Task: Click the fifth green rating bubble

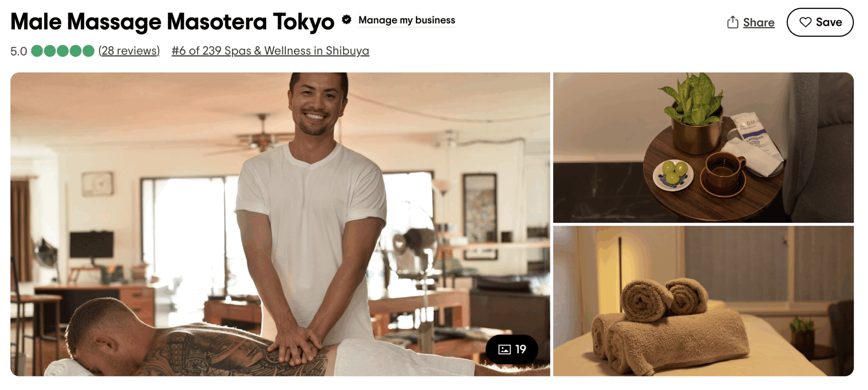Action: coord(89,51)
